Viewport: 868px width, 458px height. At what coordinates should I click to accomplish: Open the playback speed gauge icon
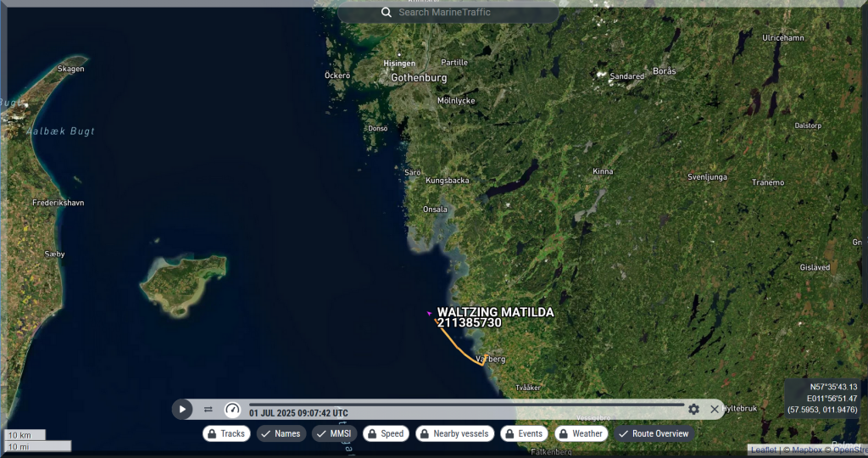click(x=232, y=410)
